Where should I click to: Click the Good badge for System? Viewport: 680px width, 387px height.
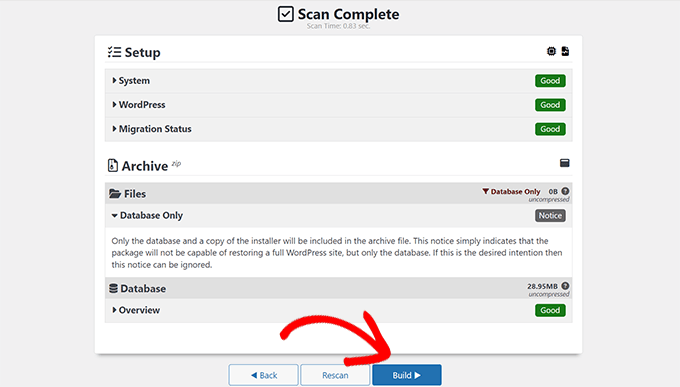(x=550, y=81)
